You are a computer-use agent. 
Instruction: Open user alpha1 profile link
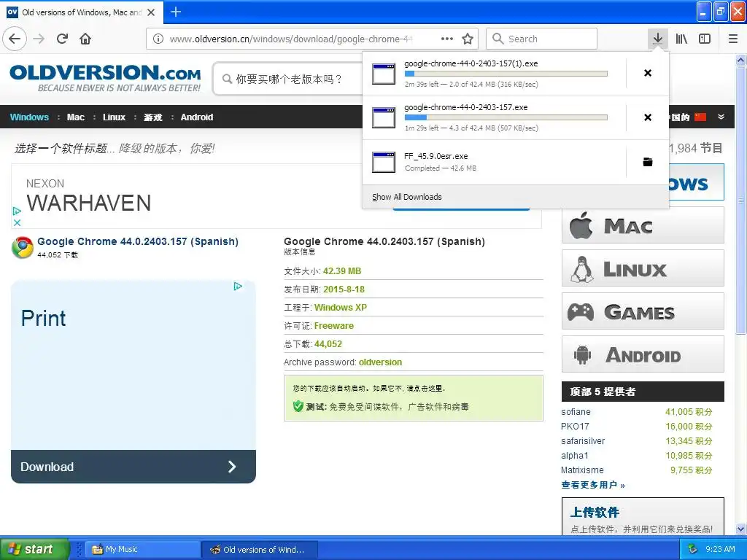pos(575,456)
